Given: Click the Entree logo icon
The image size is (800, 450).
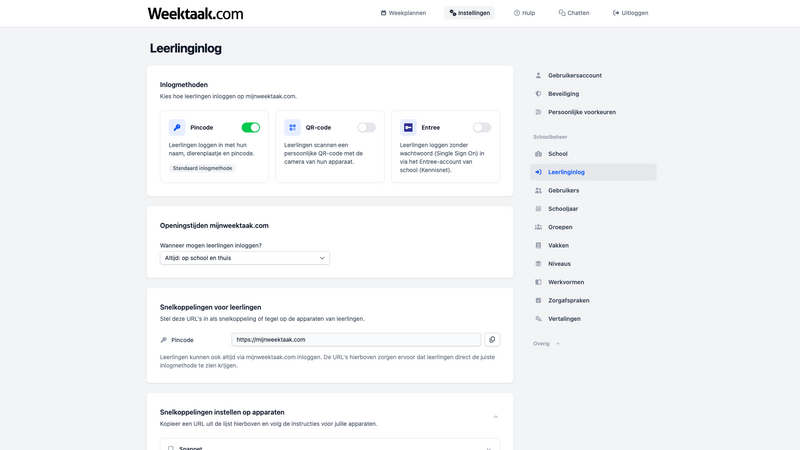Looking at the screenshot, I should [408, 128].
